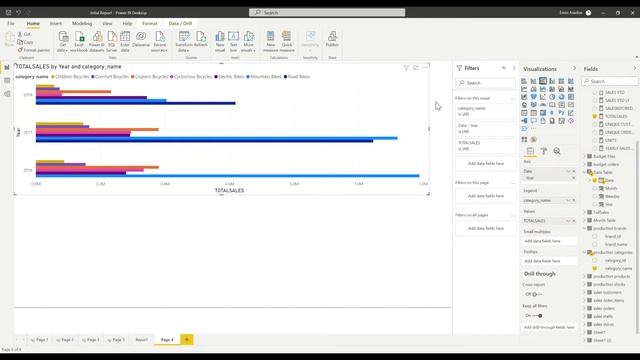Expand the FullSales table
This screenshot has width=640, height=360.
point(584,212)
